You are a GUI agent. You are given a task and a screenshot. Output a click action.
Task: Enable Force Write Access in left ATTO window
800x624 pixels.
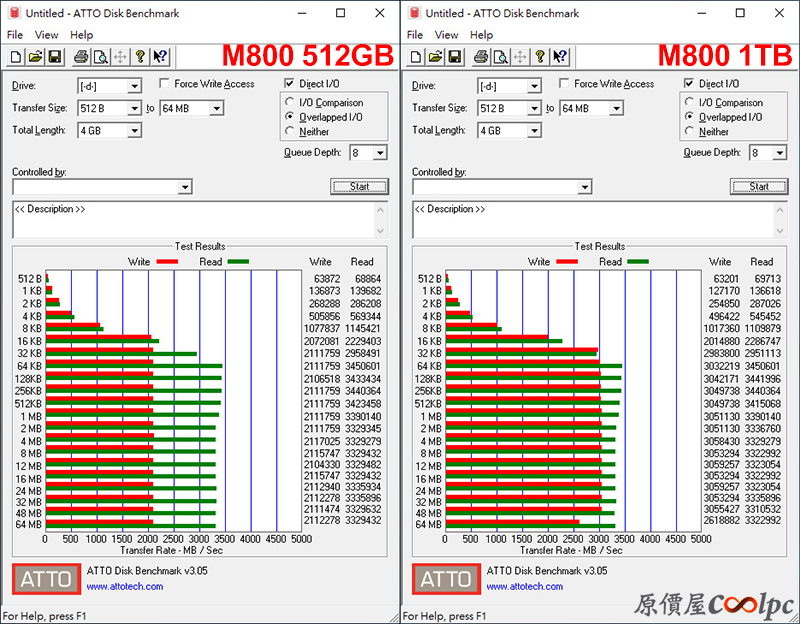(164, 83)
